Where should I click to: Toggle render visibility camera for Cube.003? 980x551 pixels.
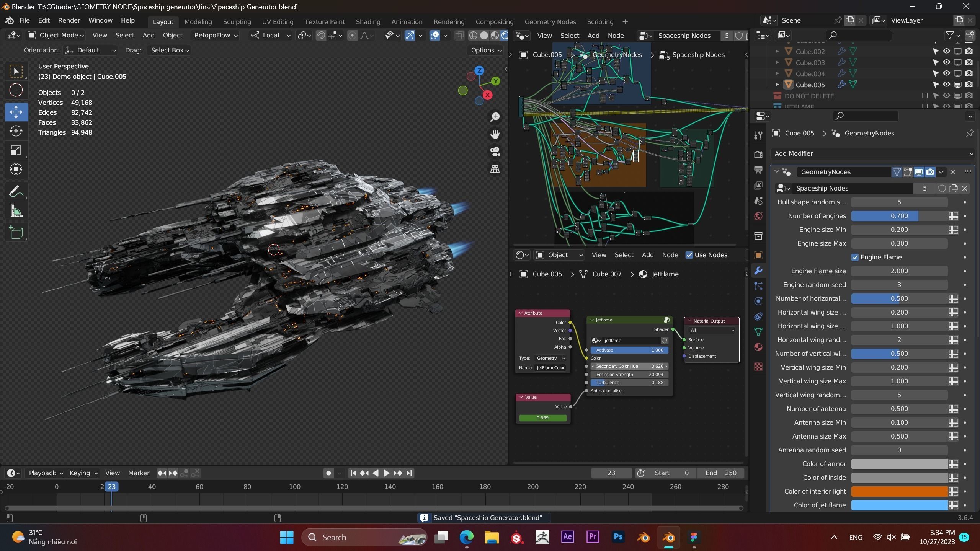pos(969,62)
